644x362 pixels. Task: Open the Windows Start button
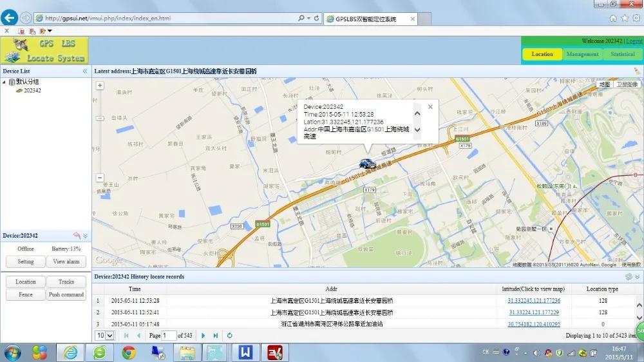12,352
